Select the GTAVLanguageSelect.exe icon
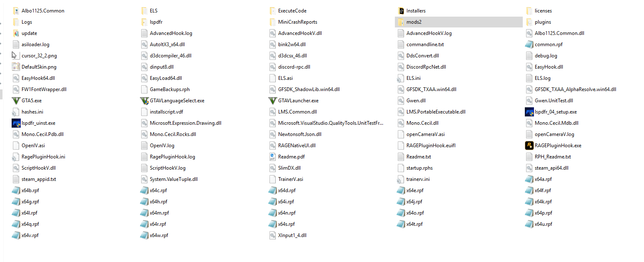The image size is (644, 262). (144, 101)
